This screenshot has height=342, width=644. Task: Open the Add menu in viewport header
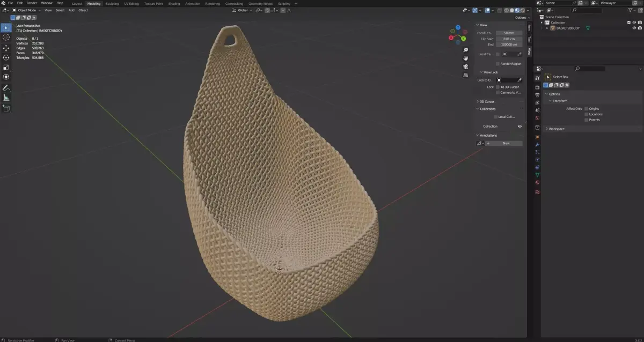click(71, 10)
